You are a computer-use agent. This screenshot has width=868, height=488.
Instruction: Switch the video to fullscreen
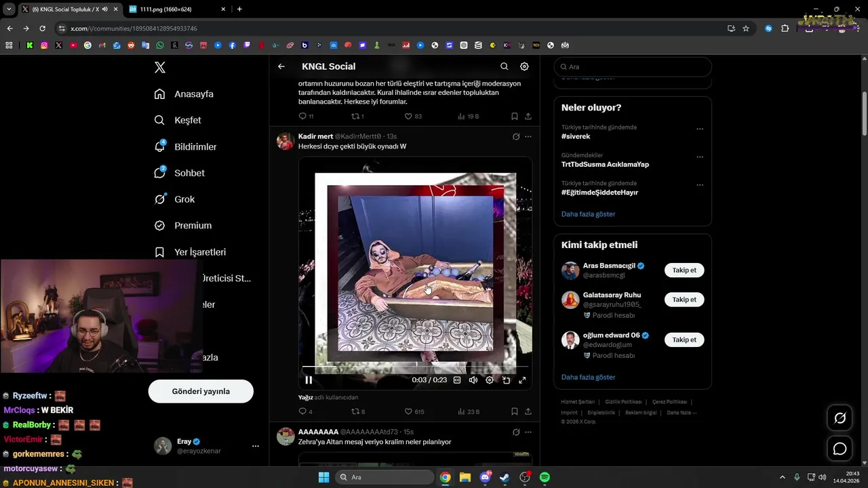(522, 380)
